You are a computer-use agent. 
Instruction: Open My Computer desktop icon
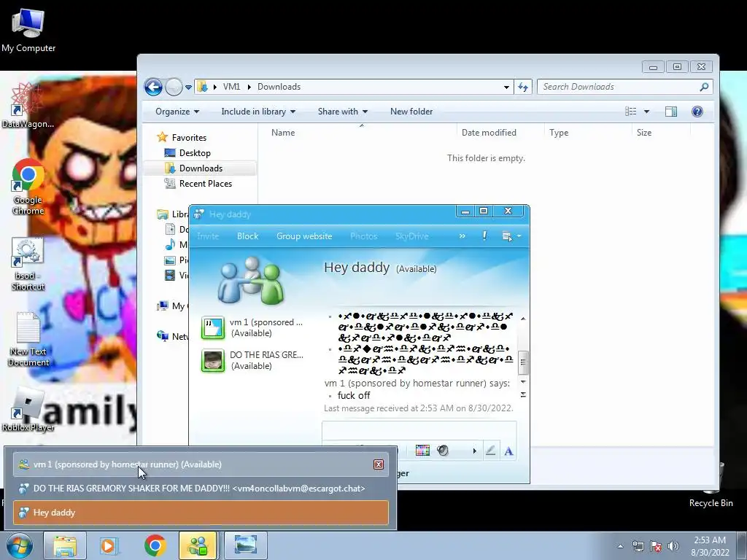(x=28, y=29)
